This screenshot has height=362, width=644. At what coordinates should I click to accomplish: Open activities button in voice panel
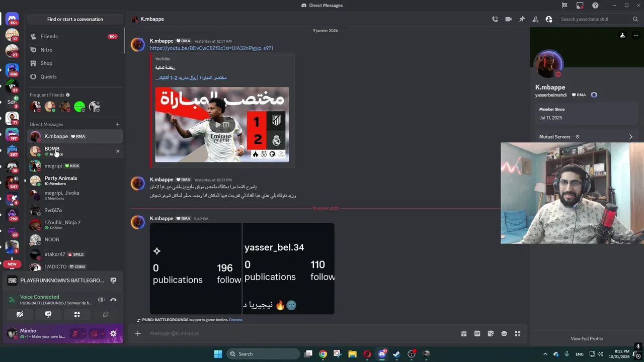[x=77, y=314]
